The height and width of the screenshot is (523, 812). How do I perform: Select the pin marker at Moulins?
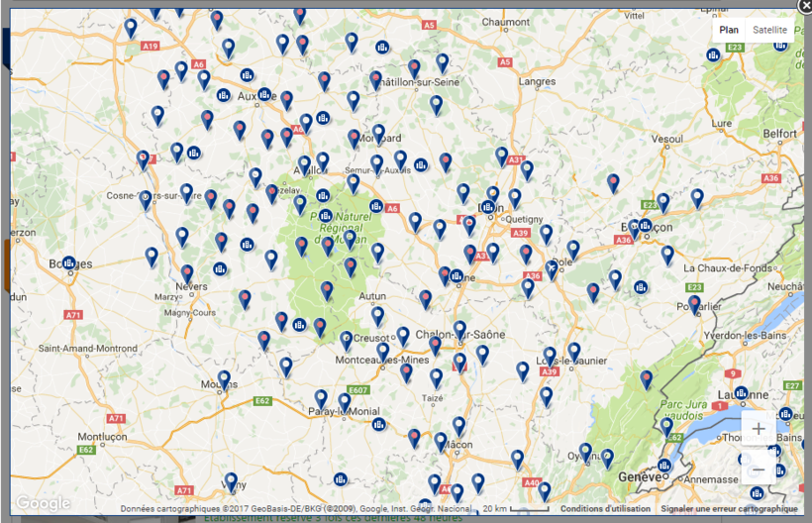tap(225, 378)
